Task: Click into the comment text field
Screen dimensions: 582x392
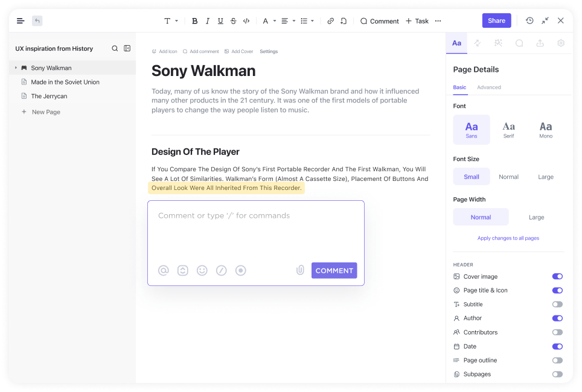Action: click(x=255, y=232)
